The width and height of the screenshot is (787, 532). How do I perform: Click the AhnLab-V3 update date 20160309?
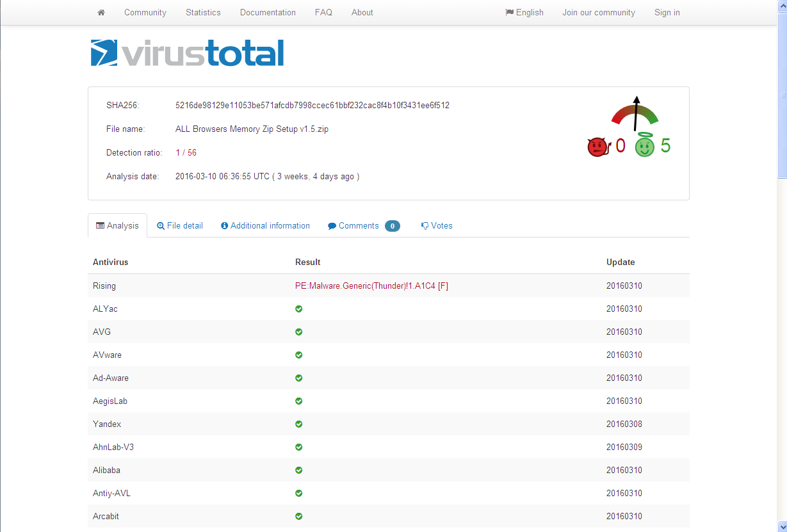[624, 447]
